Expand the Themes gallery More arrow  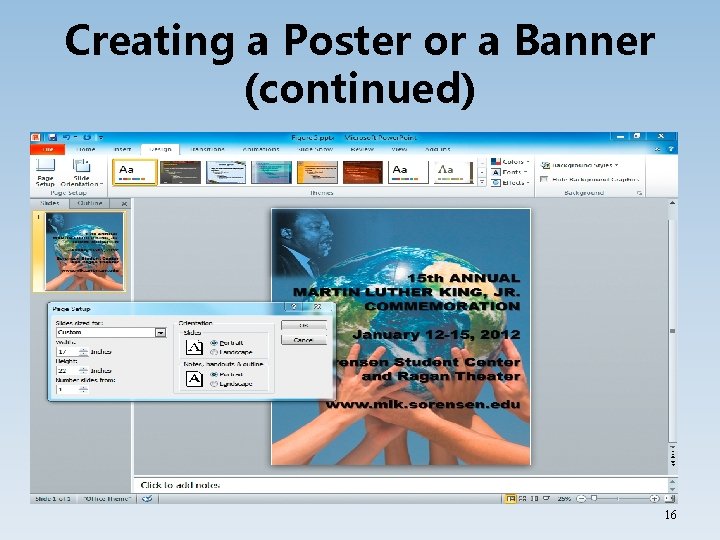[482, 182]
